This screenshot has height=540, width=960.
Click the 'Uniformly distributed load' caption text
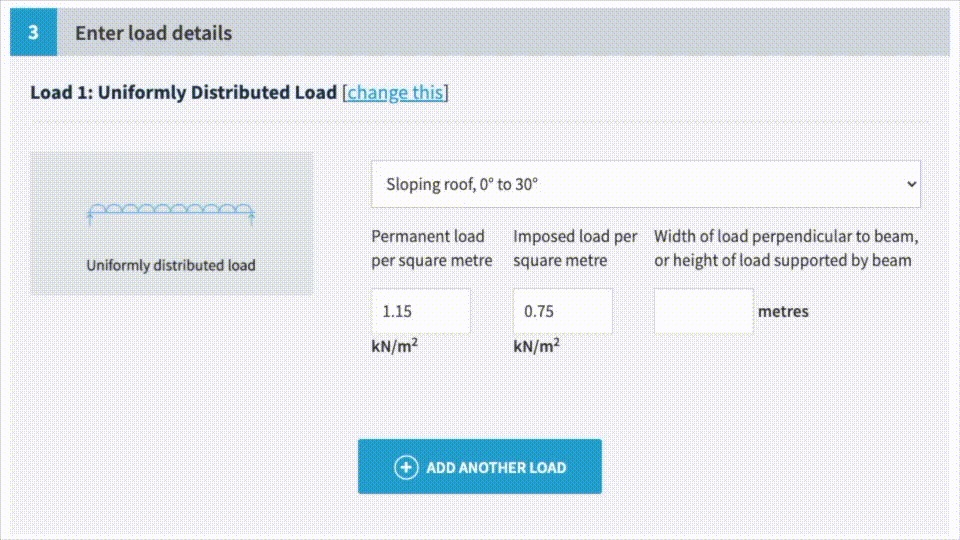(171, 265)
